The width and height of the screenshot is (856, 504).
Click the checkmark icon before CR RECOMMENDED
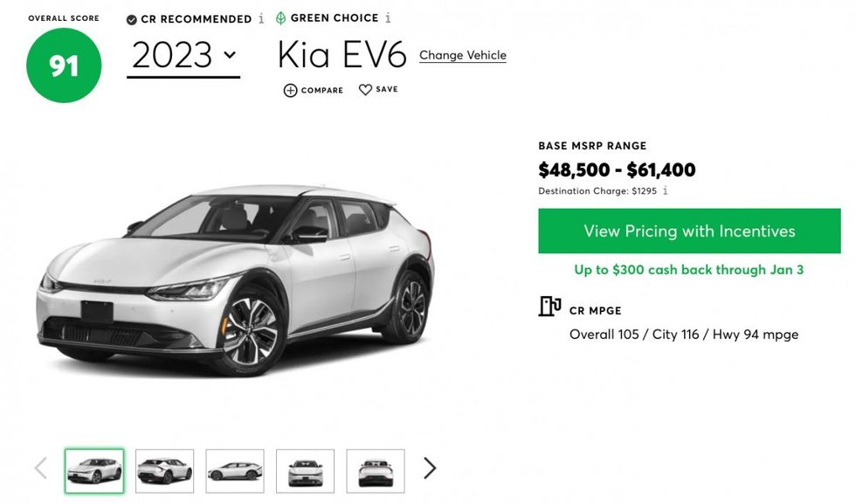(x=131, y=18)
